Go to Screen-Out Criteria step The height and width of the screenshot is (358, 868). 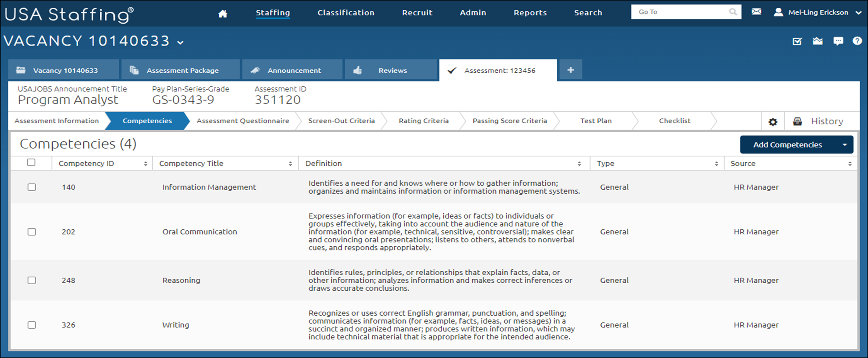[341, 121]
